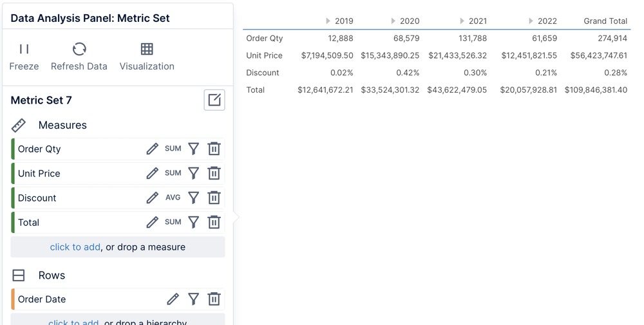Screen dimensions: 644x325
Task: Click the 'click to add' hierarchy link under Rows
Action: pyautogui.click(x=73, y=322)
